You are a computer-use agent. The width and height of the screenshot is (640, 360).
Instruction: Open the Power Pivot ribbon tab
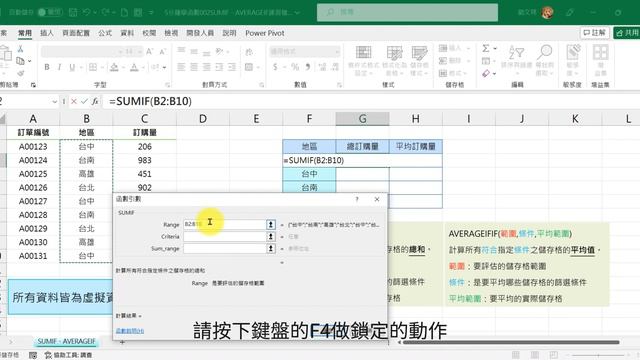coord(265,33)
